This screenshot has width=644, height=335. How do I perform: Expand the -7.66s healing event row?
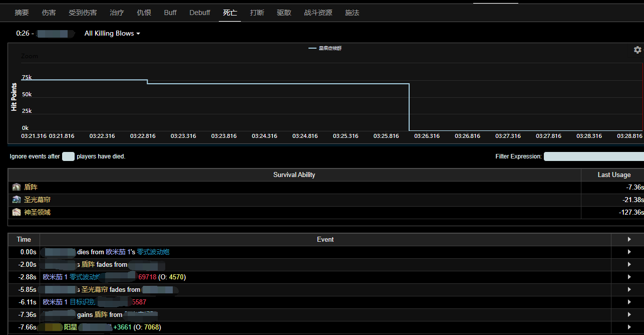tap(629, 327)
